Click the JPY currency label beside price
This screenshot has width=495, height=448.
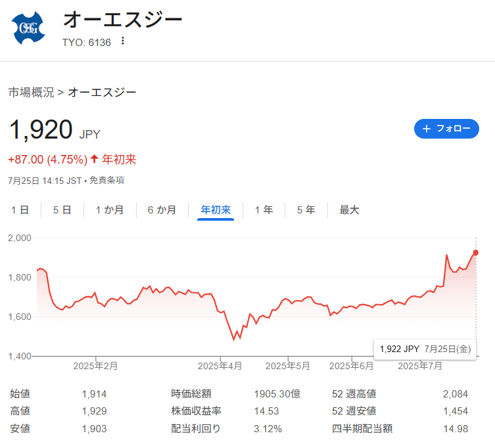89,135
